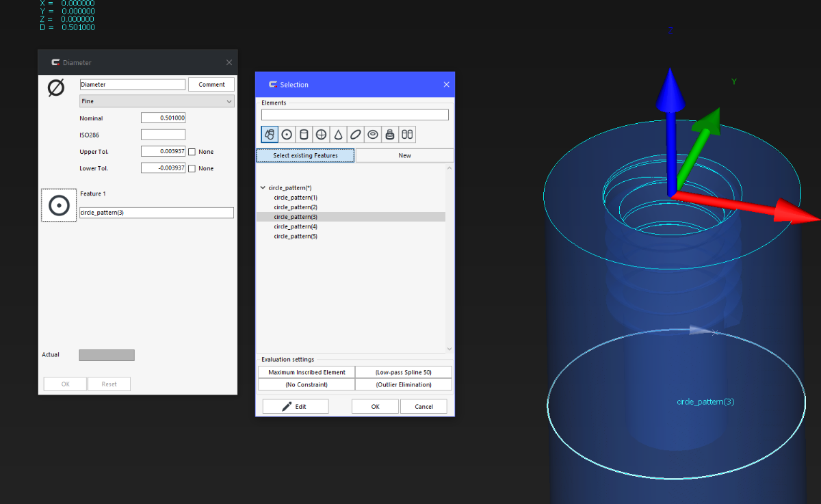Open the Maximum Inscribed Element setting
This screenshot has width=821, height=504.
click(307, 372)
